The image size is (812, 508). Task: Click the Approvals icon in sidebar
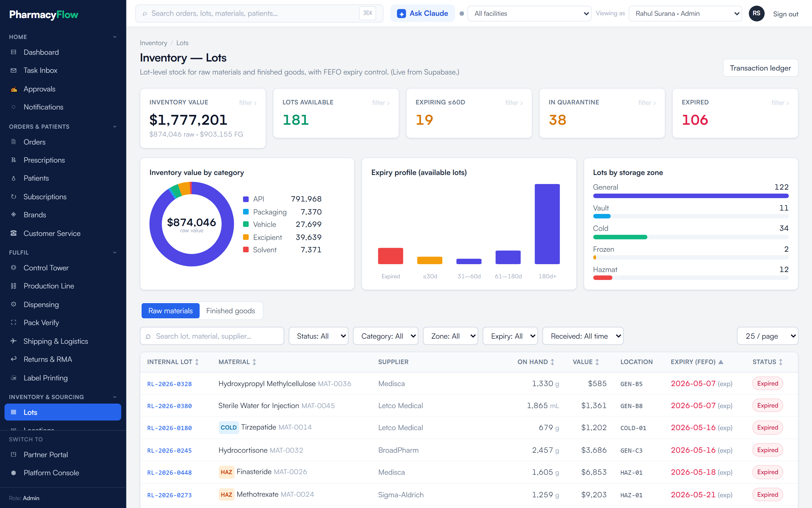click(14, 89)
